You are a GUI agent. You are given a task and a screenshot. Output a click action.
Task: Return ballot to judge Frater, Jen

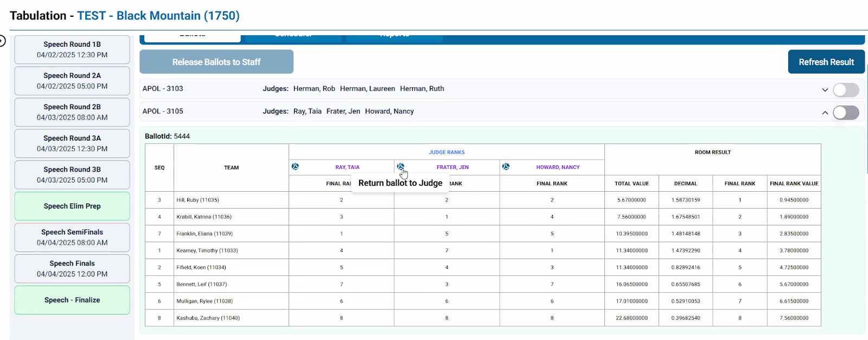tap(400, 167)
